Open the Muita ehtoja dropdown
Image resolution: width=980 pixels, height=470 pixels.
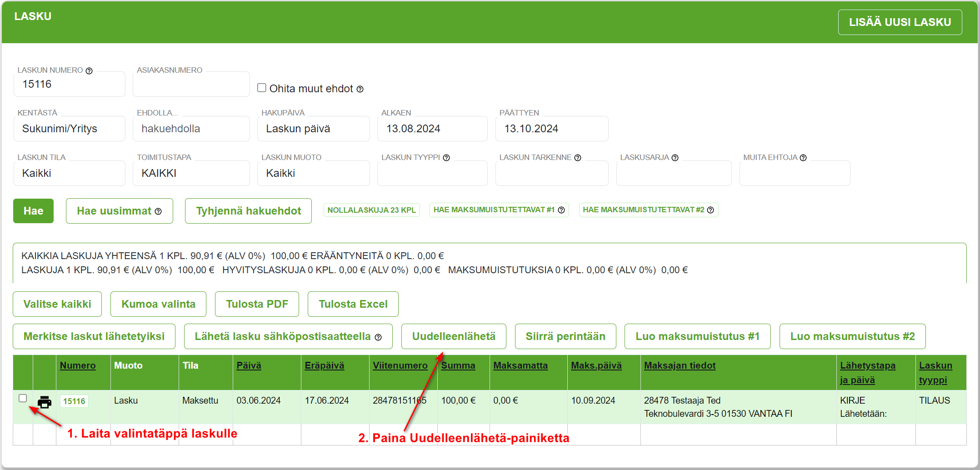[795, 173]
